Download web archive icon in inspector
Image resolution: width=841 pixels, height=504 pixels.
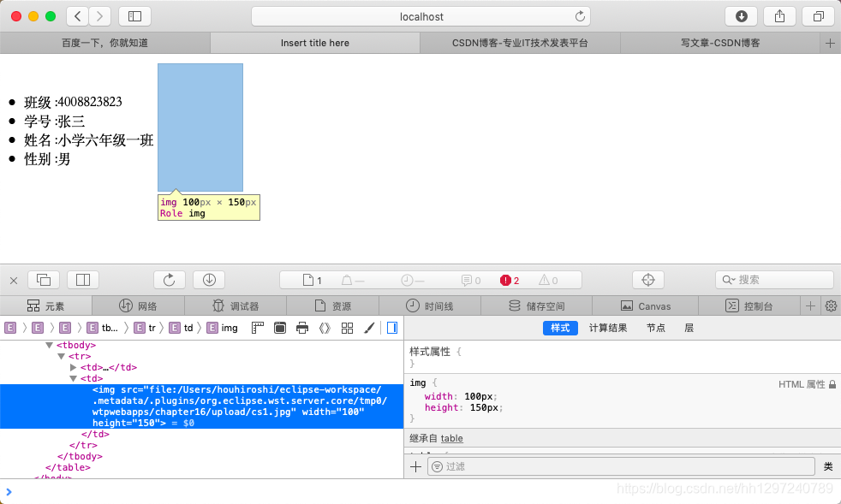(x=209, y=280)
